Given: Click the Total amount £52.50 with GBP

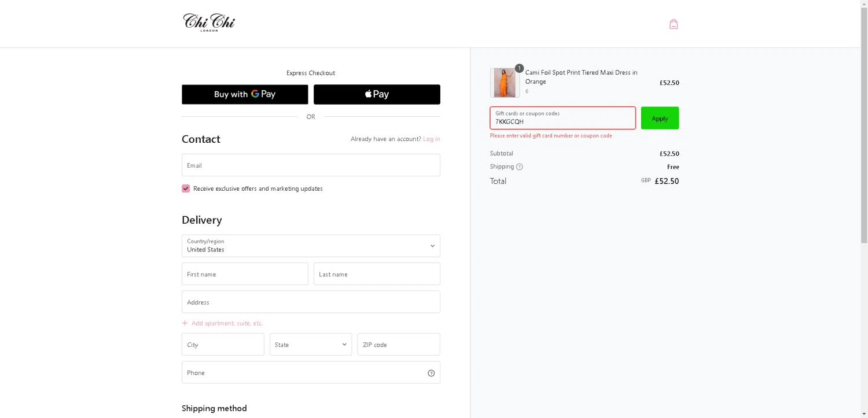Looking at the screenshot, I should [x=660, y=181].
